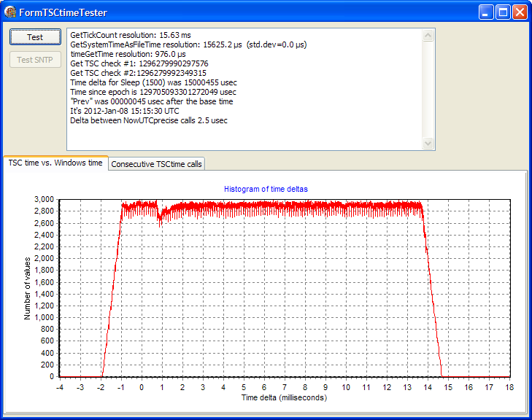
Task: Click the Test SNTP button
Action: tap(35, 60)
